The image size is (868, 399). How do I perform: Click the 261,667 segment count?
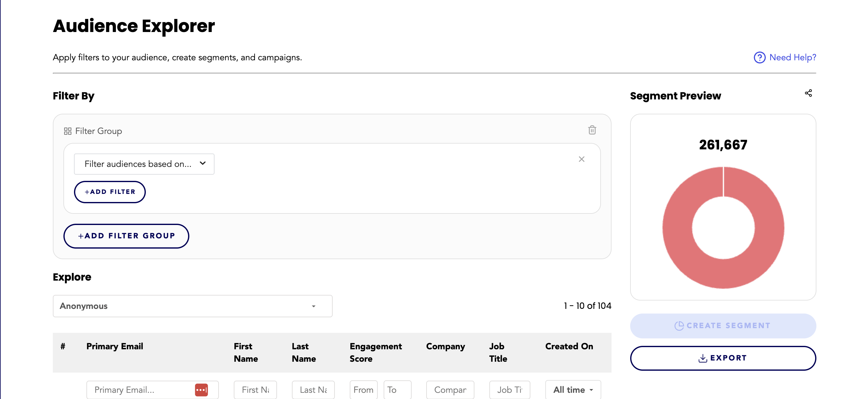(723, 145)
